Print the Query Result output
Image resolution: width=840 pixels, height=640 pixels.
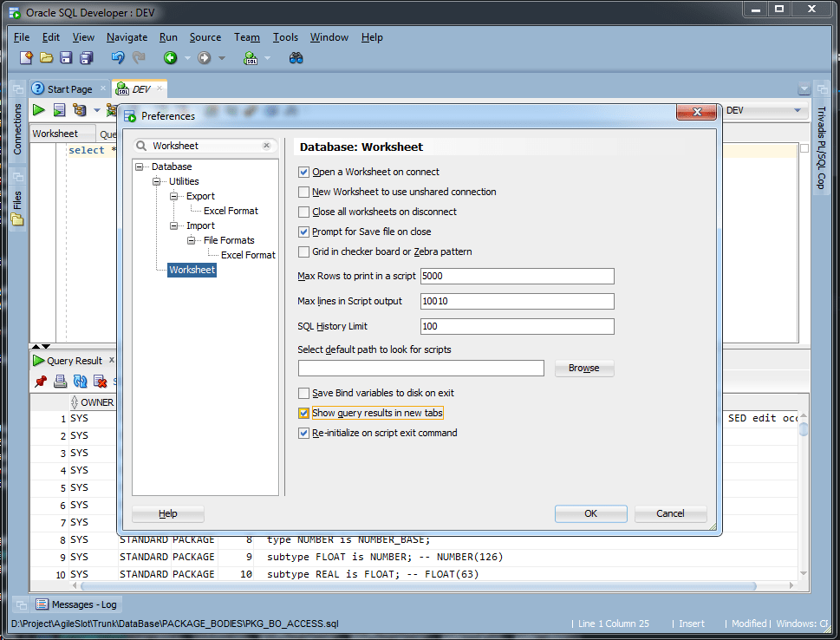click(x=62, y=382)
